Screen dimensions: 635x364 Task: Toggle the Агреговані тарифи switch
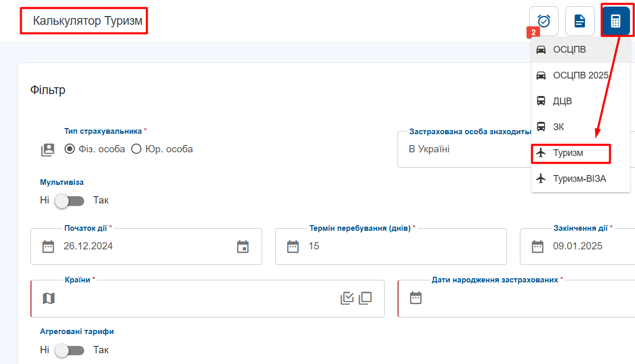[x=69, y=350]
